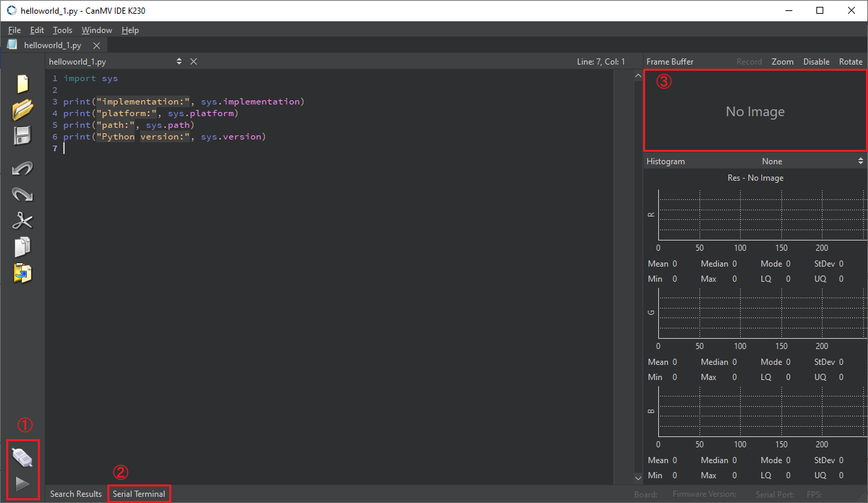The height and width of the screenshot is (503, 868).
Task: Toggle Disable on the Frame Buffer
Action: [x=816, y=62]
